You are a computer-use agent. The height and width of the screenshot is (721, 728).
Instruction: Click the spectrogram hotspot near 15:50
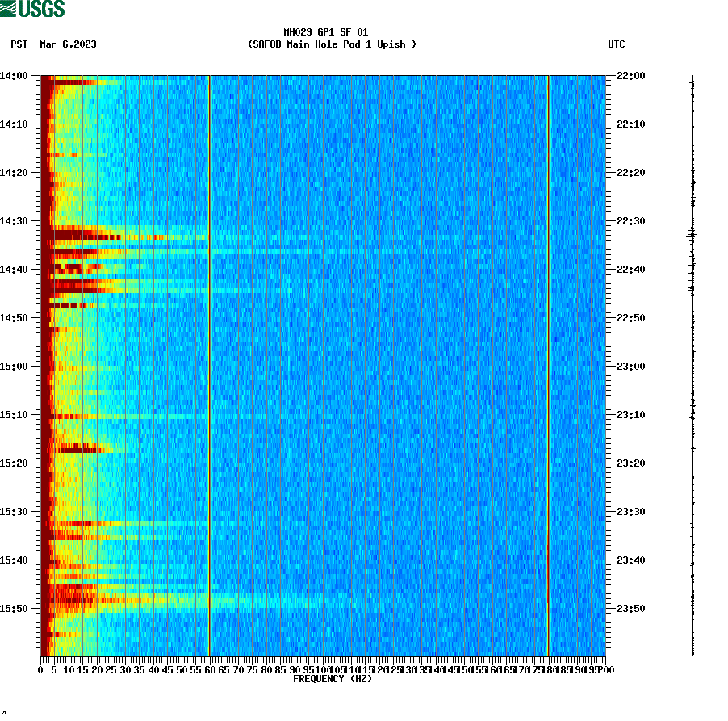[73, 602]
